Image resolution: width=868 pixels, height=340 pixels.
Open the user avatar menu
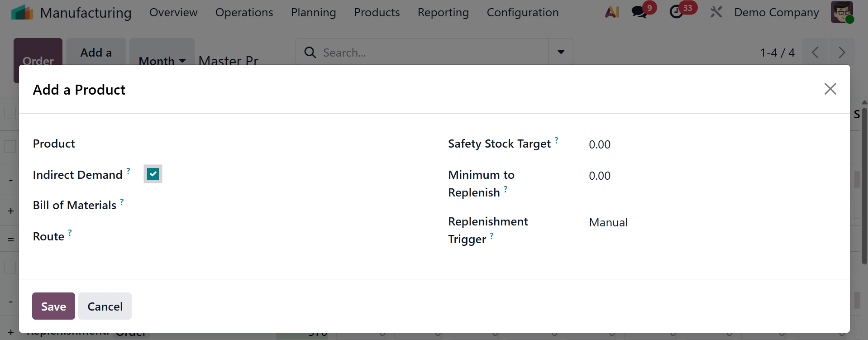coord(842,12)
